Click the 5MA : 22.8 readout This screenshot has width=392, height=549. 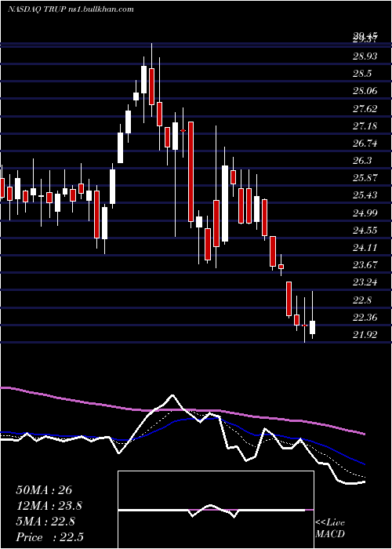coord(45,522)
